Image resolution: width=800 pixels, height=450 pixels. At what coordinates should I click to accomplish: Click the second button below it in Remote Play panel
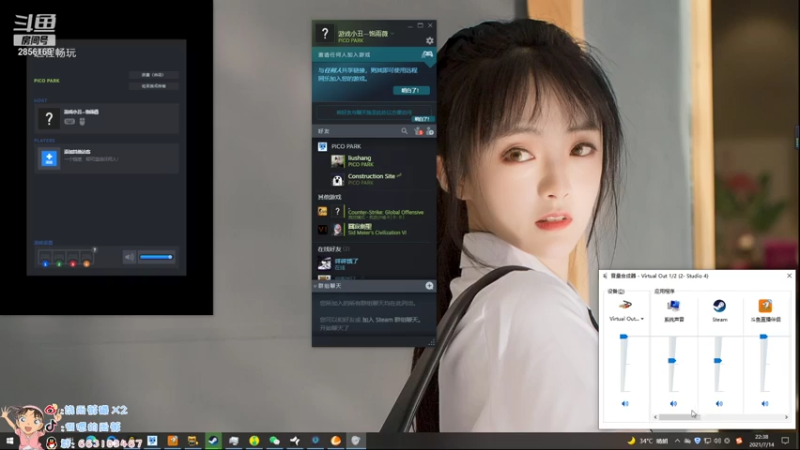(x=154, y=86)
